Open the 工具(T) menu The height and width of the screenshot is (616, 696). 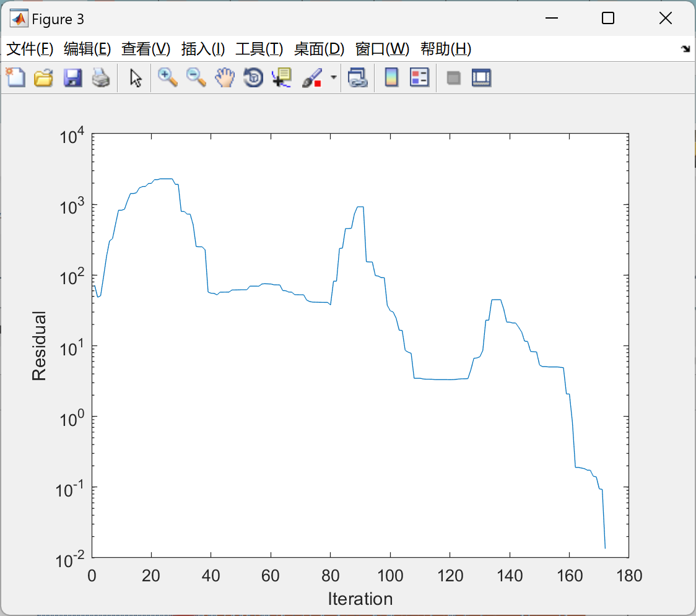coord(259,49)
